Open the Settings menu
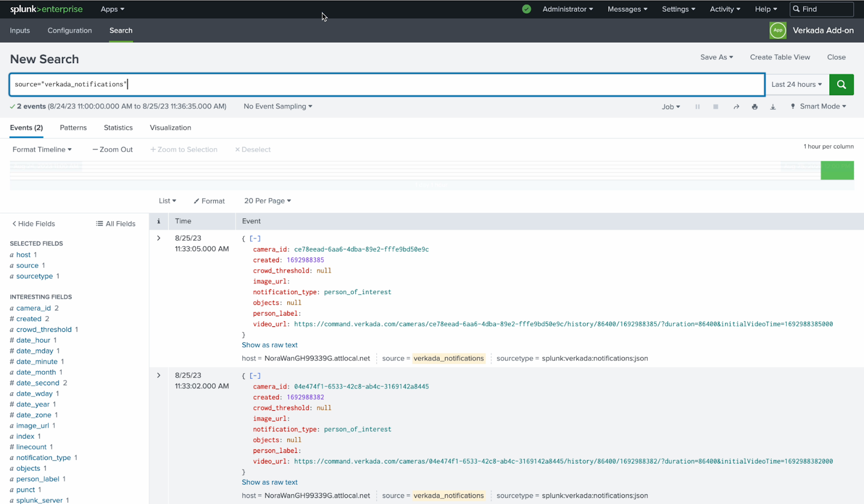The width and height of the screenshot is (864, 504). (678, 9)
